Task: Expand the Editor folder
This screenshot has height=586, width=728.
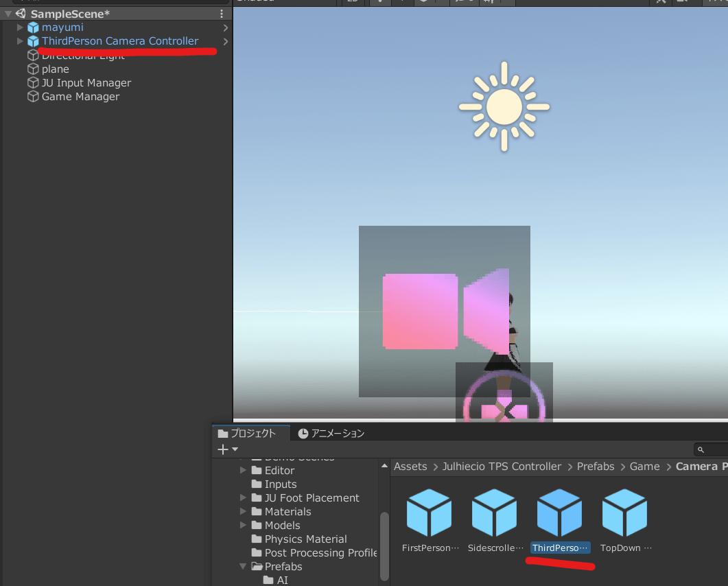Action: click(x=243, y=471)
